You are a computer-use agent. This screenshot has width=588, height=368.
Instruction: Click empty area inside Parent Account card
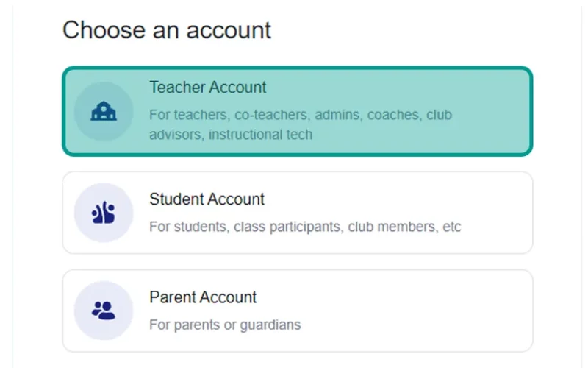412,311
